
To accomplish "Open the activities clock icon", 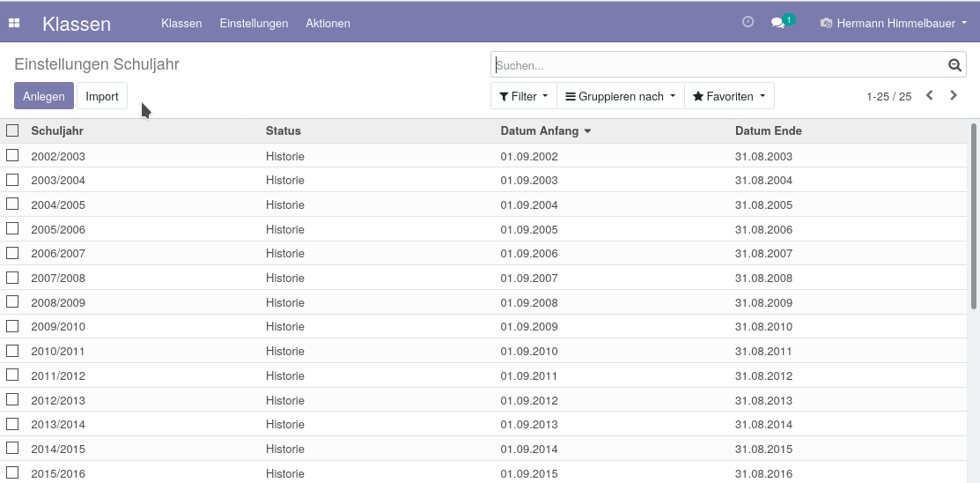I will 748,22.
